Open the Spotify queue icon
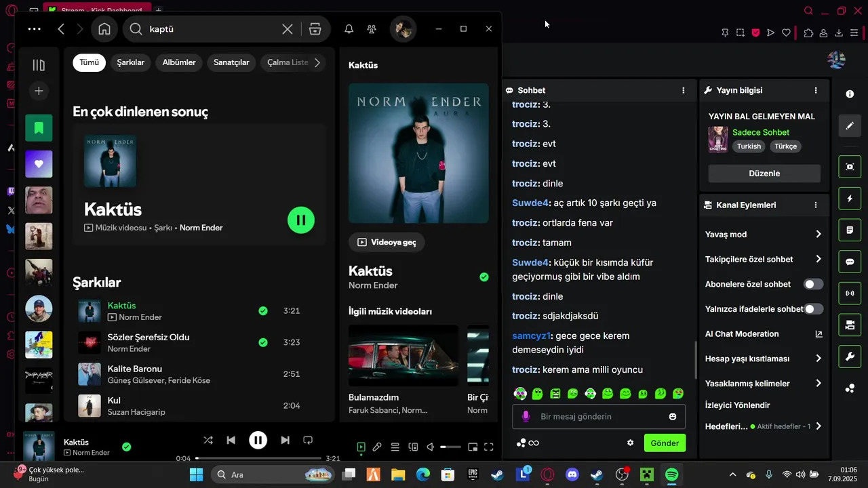 [395, 447]
